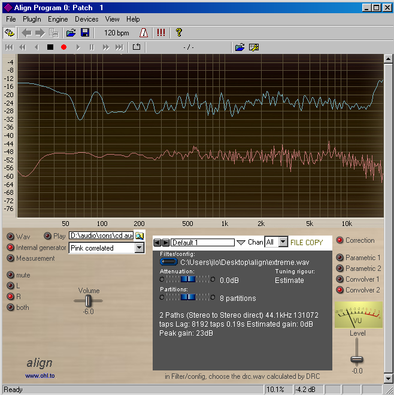Click the edit list icon in transport bar
The height and width of the screenshot is (395, 394).
point(254,47)
